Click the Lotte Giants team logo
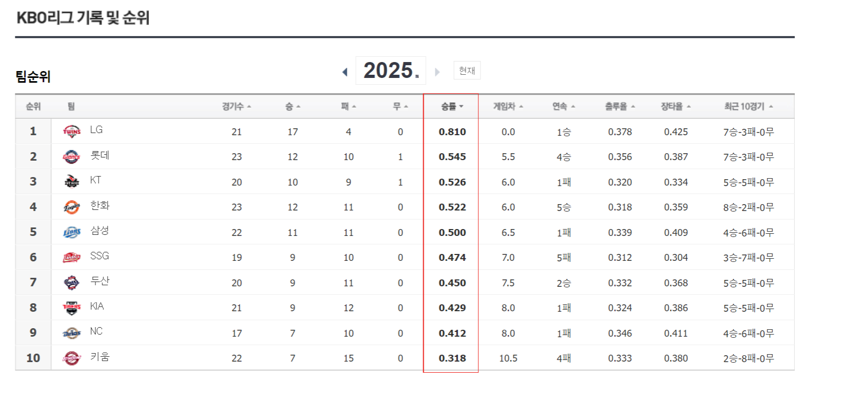The width and height of the screenshot is (868, 404). 72,156
